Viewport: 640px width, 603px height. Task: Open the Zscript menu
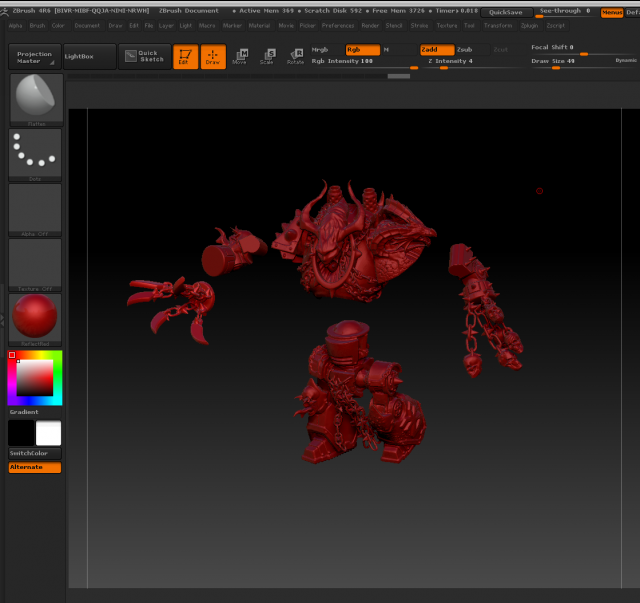pyautogui.click(x=556, y=26)
